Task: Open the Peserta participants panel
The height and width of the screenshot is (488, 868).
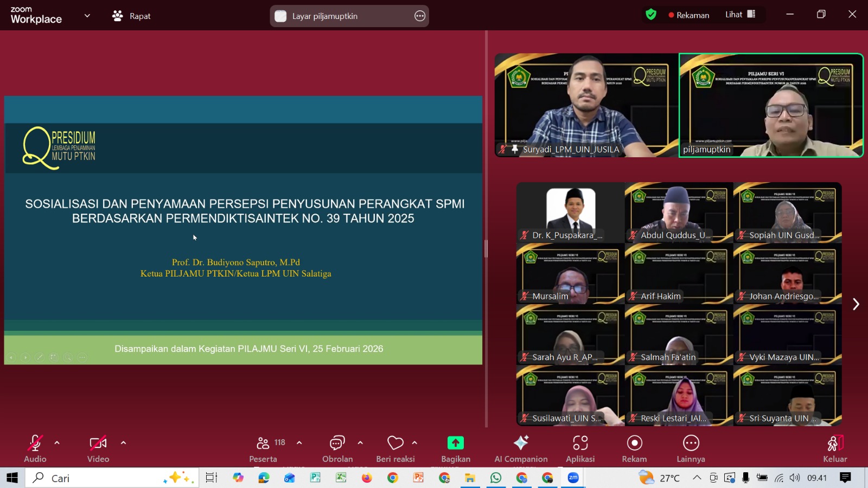Action: click(x=263, y=444)
